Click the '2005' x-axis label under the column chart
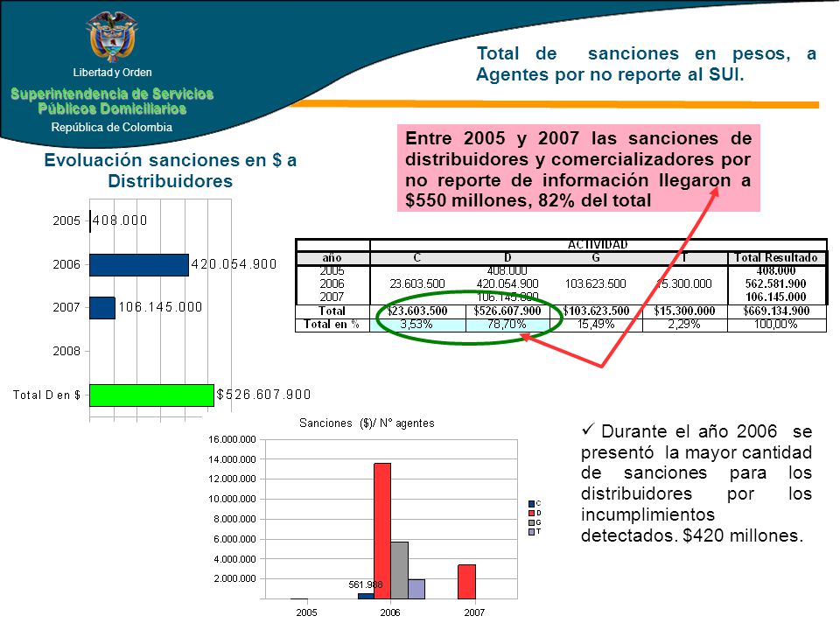Screen dimensions: 840x630 tap(306, 612)
